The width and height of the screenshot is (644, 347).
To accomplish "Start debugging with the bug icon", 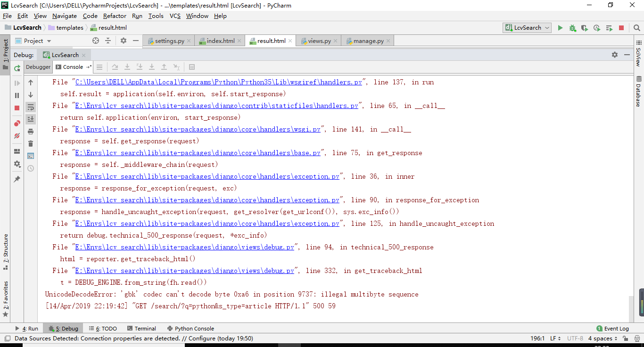I will click(x=572, y=28).
